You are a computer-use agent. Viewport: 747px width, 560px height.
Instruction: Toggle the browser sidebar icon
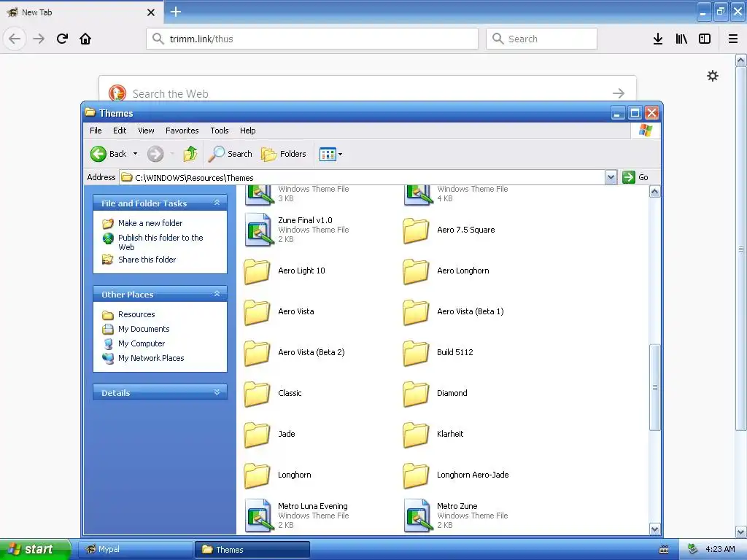(705, 39)
